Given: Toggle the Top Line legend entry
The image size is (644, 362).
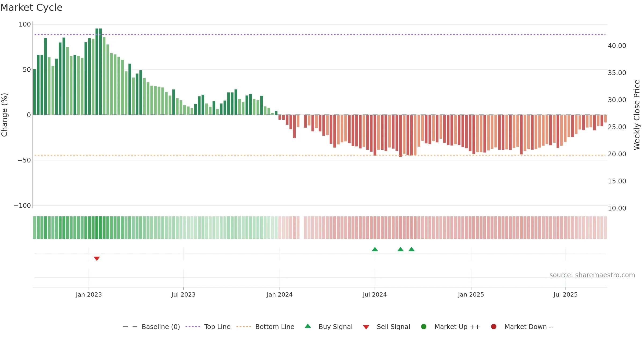Looking at the screenshot, I should (x=208, y=327).
